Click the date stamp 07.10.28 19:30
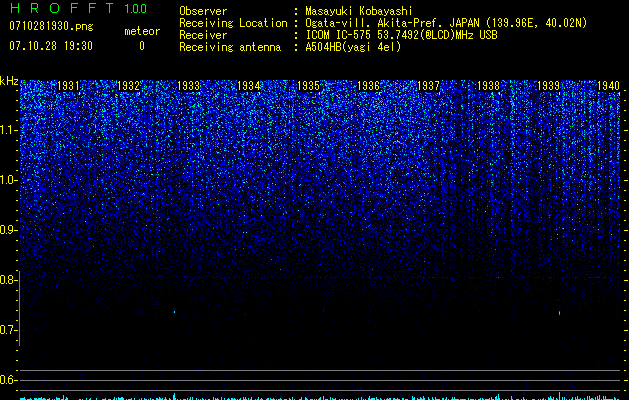Image resolution: width=629 pixels, height=400 pixels. [51, 46]
